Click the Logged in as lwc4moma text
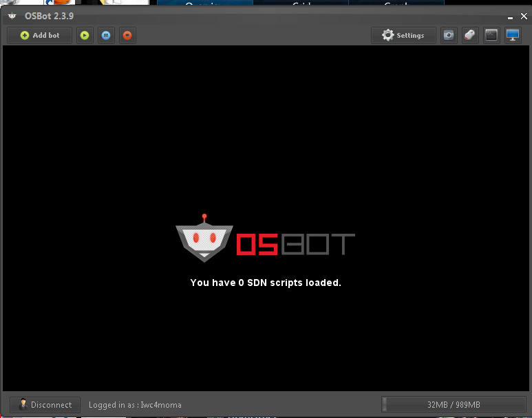Viewport: 532px width, 418px height. coord(135,405)
